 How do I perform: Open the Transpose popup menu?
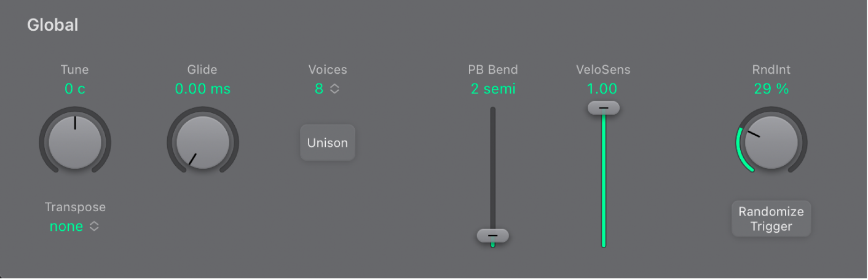74,227
